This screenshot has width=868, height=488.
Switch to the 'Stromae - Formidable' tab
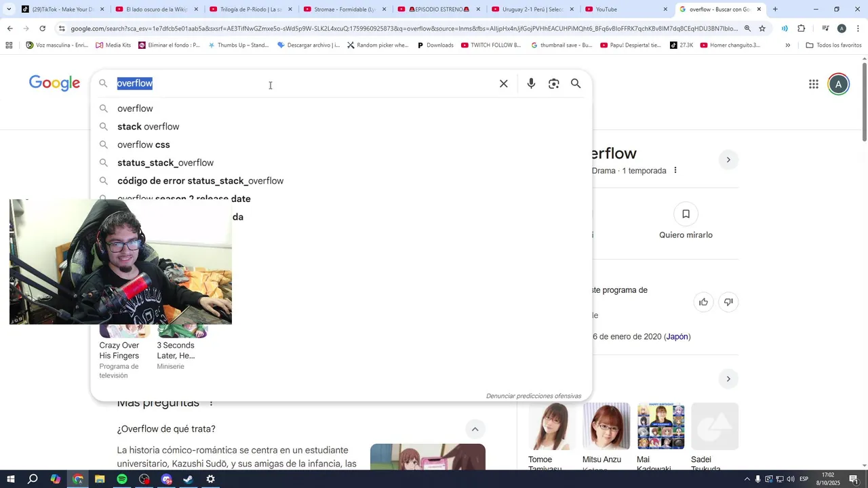pyautogui.click(x=344, y=9)
